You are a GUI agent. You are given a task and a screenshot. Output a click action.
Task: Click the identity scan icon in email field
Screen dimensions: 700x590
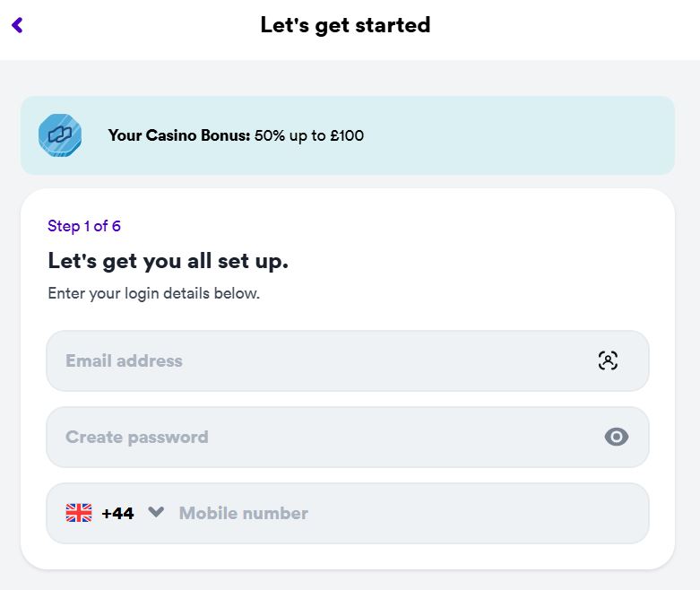[x=608, y=360]
